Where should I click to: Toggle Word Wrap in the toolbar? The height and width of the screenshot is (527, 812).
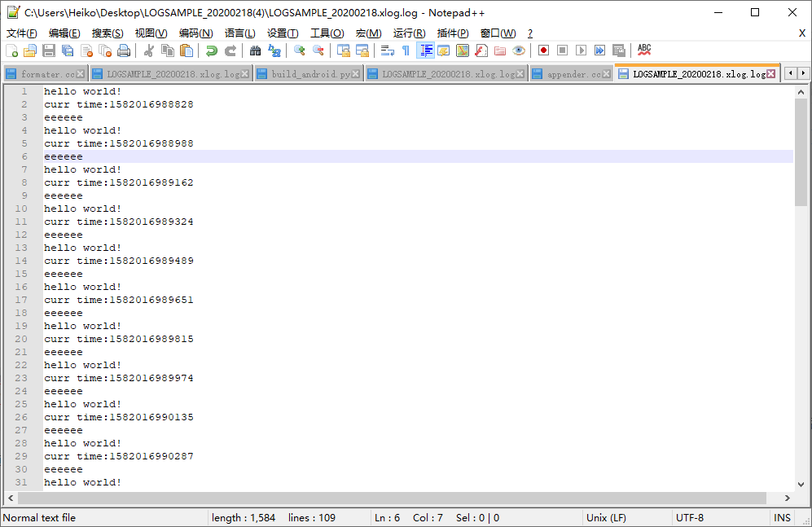(x=385, y=51)
